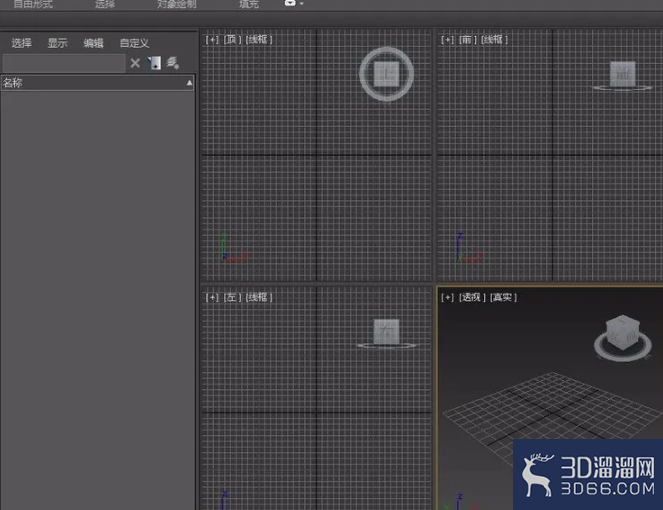
Task: Open the Perspective viewport [+] menu
Action: point(447,297)
